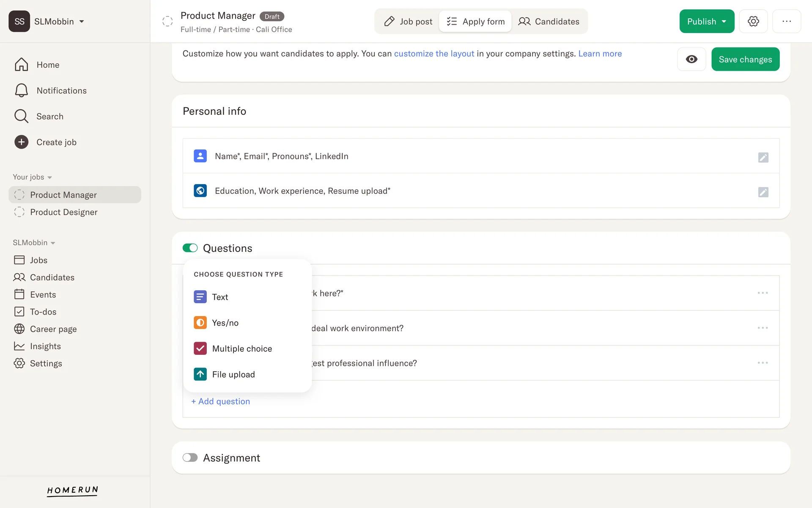The image size is (812, 508).
Task: Switch to the Candidates tab
Action: [549, 22]
